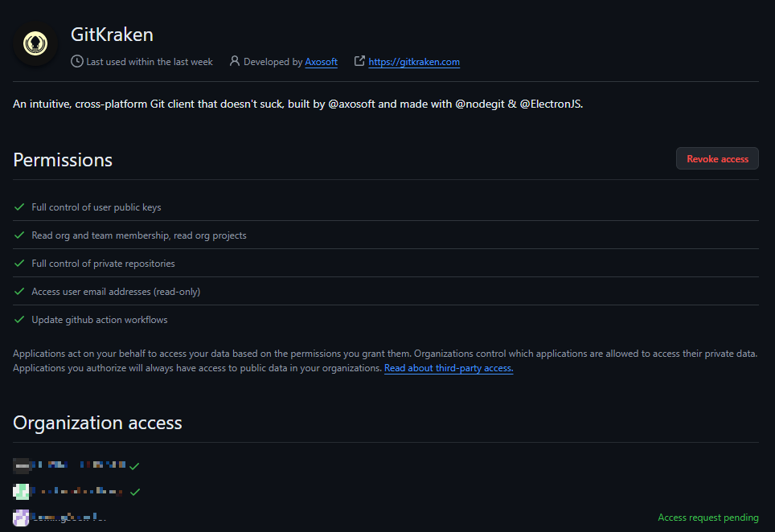Click the Organization access heading
The width and height of the screenshot is (775, 532).
point(97,423)
